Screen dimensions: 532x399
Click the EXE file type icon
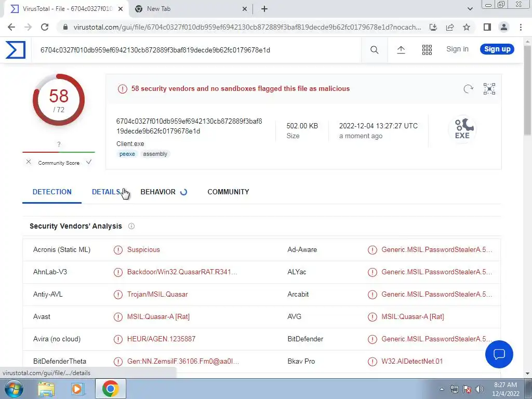pyautogui.click(x=462, y=129)
